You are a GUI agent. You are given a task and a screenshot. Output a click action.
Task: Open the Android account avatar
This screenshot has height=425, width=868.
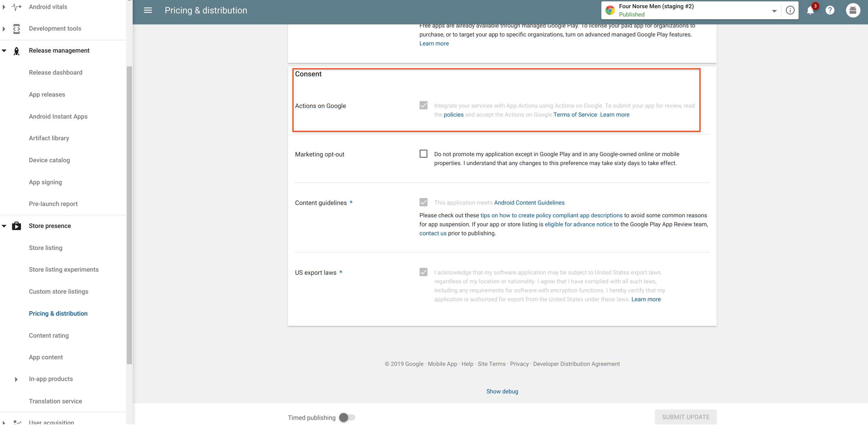click(x=853, y=10)
